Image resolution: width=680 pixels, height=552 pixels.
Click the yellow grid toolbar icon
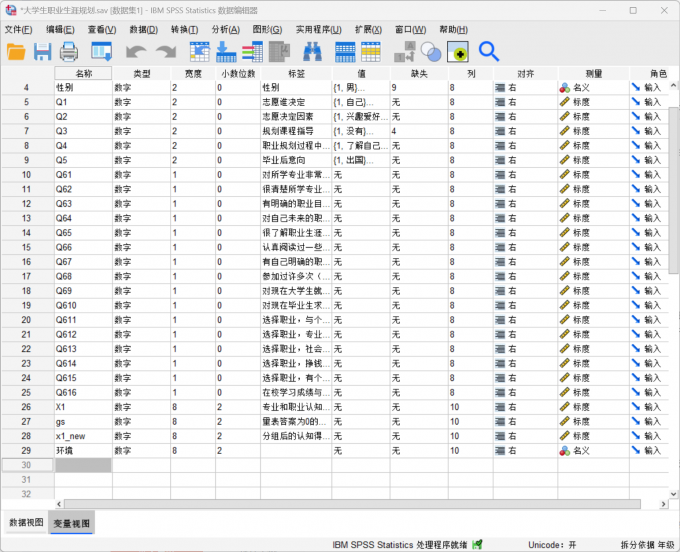point(371,52)
